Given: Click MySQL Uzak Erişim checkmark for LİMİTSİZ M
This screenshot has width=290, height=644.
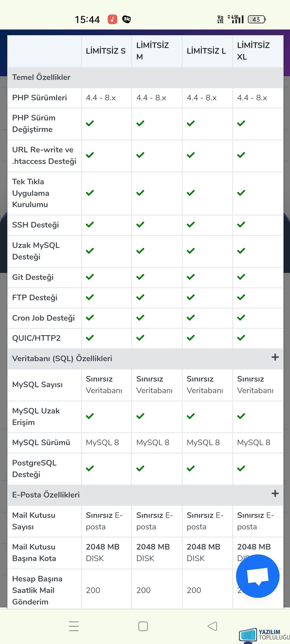Looking at the screenshot, I should pos(140,416).
